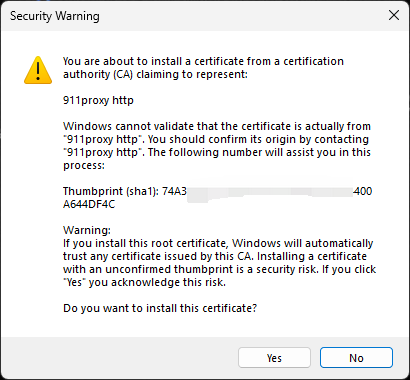
Task: Click the Security Warning title text
Action: [x=55, y=16]
